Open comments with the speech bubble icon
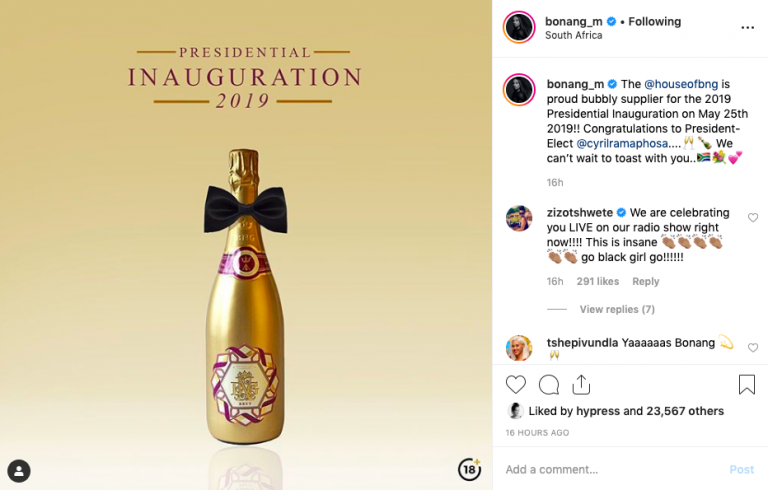The width and height of the screenshot is (768, 490). tap(549, 385)
